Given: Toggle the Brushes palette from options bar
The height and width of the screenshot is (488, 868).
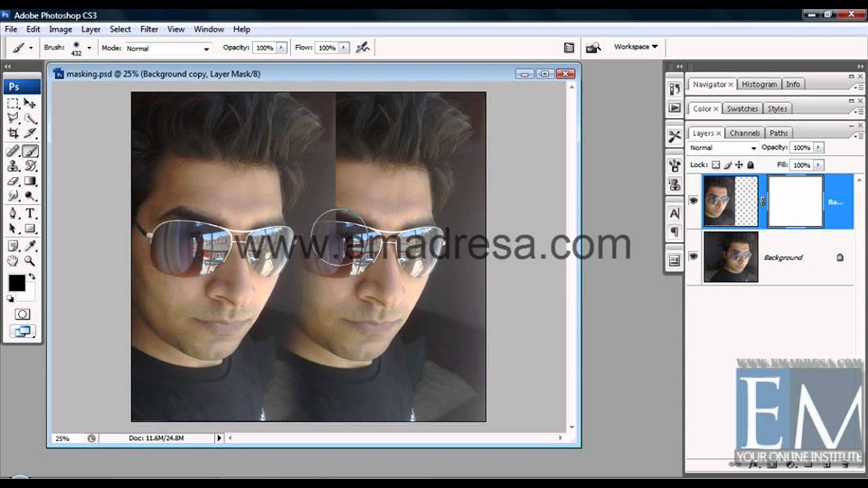Looking at the screenshot, I should tap(569, 47).
